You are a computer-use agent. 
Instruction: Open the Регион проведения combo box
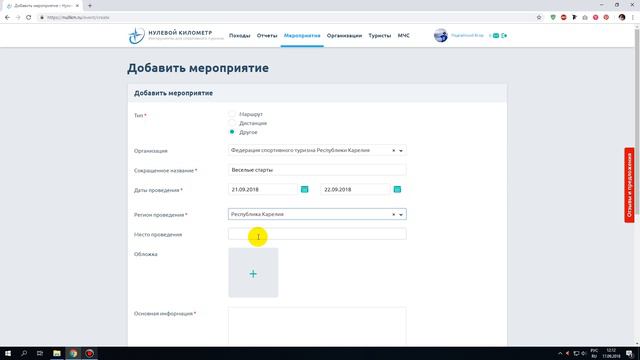pos(317,214)
